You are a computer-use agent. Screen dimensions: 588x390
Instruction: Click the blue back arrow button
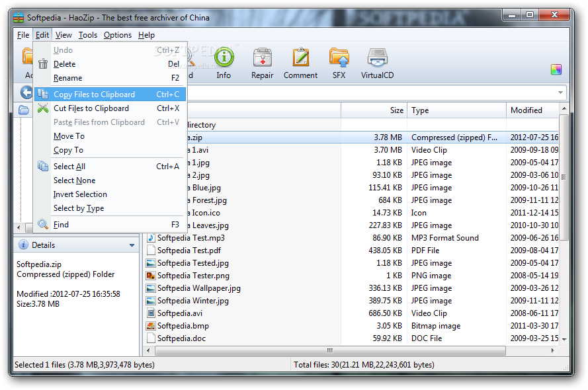[x=26, y=93]
